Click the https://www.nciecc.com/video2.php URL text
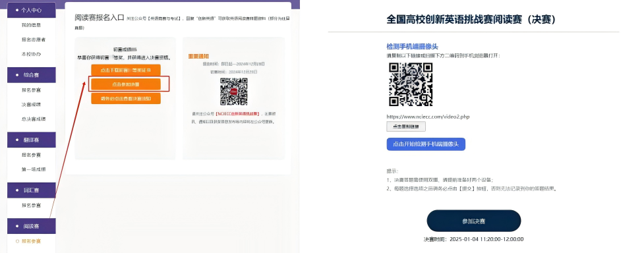This screenshot has width=644, height=253. coord(428,117)
